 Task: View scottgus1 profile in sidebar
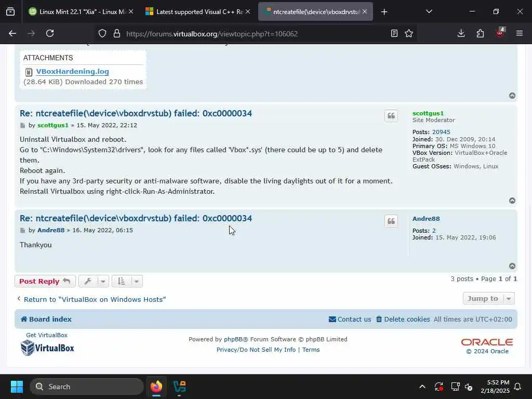coord(428,113)
